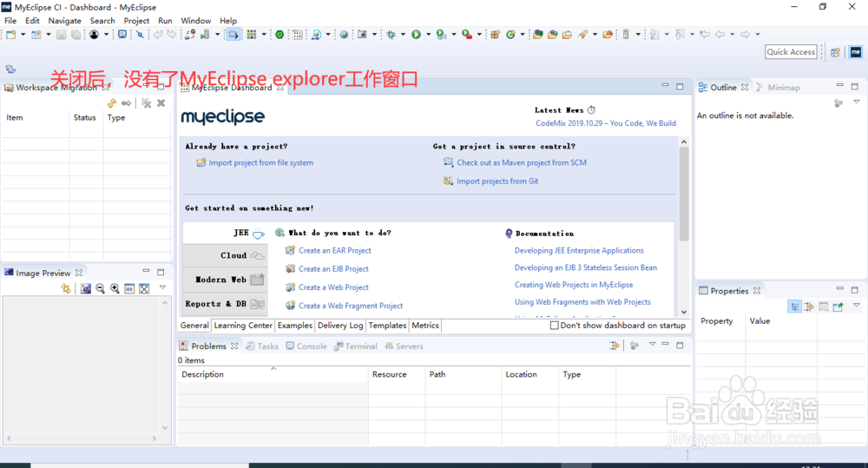Click the New wizard toolbar icon
868x468 pixels.
pos(10,35)
